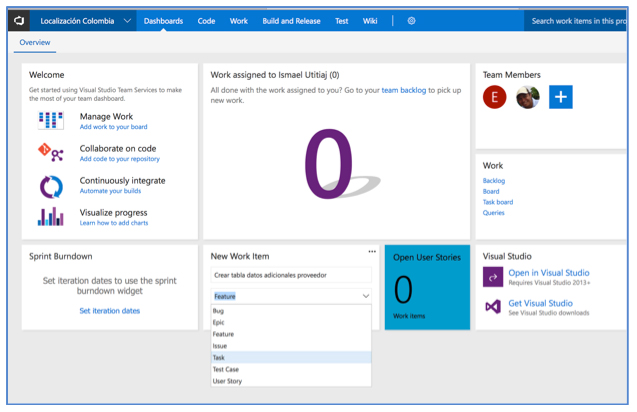Open the Open User Stories tile
The image size is (637, 412).
[x=427, y=287]
